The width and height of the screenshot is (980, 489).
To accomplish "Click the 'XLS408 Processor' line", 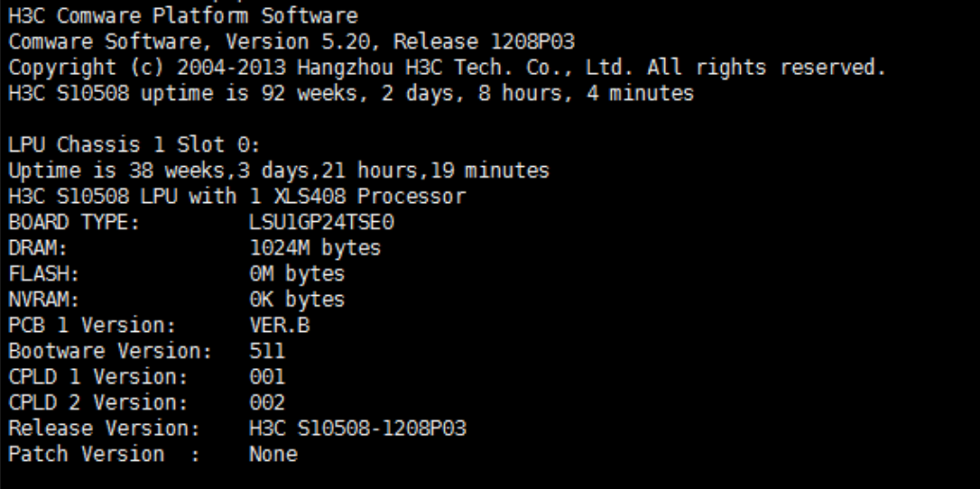I will pos(237,196).
